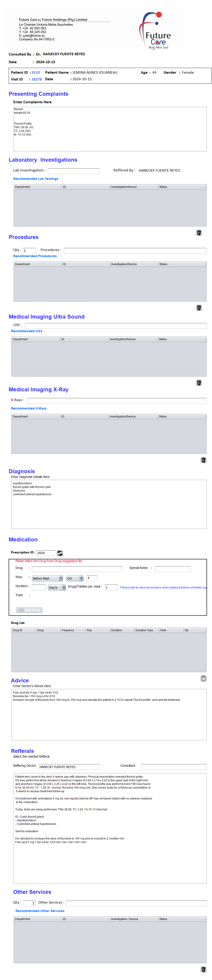
Task: Click the Special Notes text field
Action: (172, 569)
